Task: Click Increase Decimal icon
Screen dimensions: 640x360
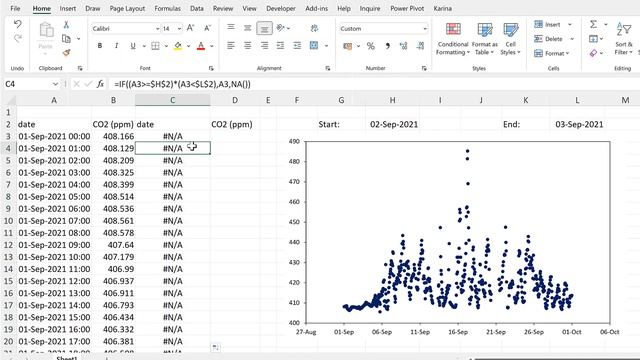Action: (404, 46)
